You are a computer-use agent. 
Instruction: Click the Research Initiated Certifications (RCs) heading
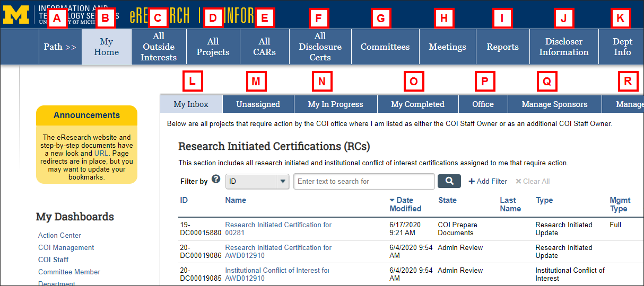pos(274,146)
